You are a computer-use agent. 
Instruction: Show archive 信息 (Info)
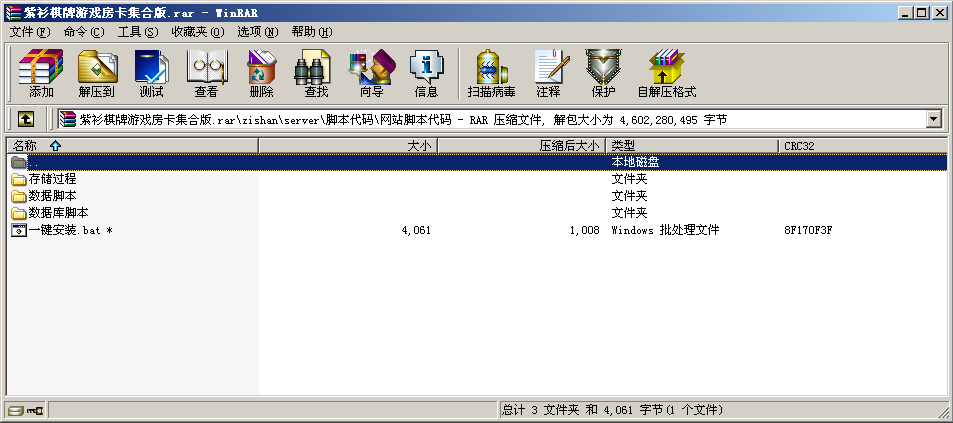pos(426,73)
